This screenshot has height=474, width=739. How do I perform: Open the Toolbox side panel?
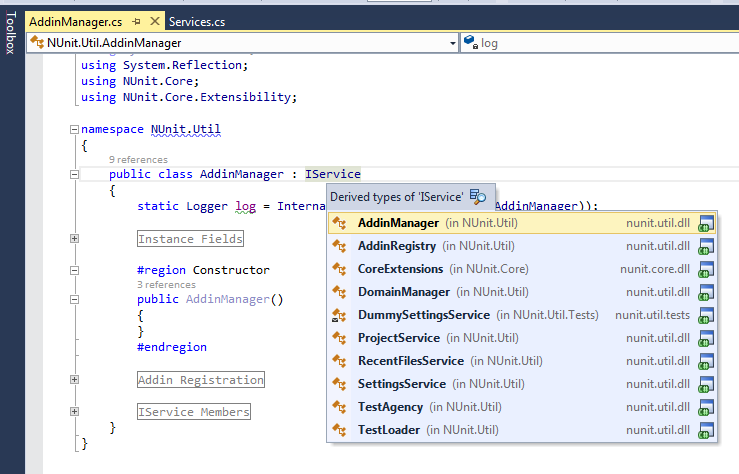coord(10,33)
